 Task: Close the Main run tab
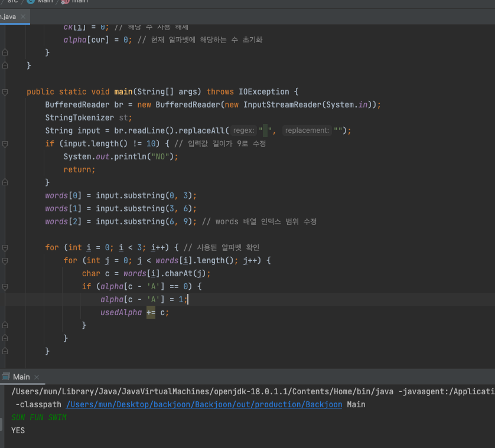tap(37, 377)
